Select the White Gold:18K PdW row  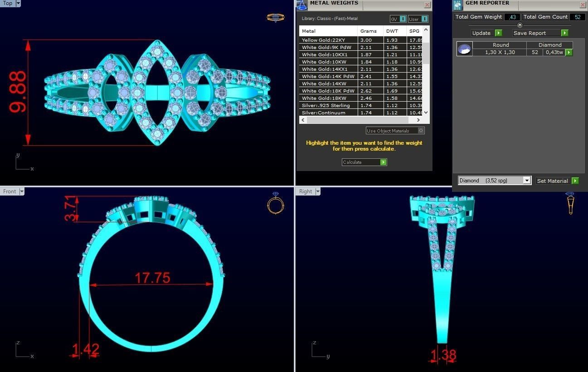coord(361,91)
